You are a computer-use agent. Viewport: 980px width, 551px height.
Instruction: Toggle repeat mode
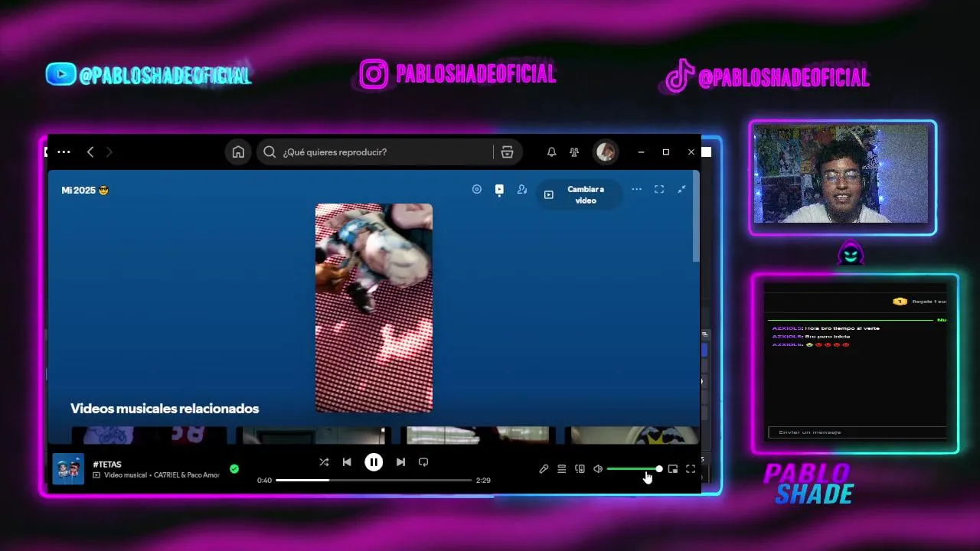pos(423,462)
